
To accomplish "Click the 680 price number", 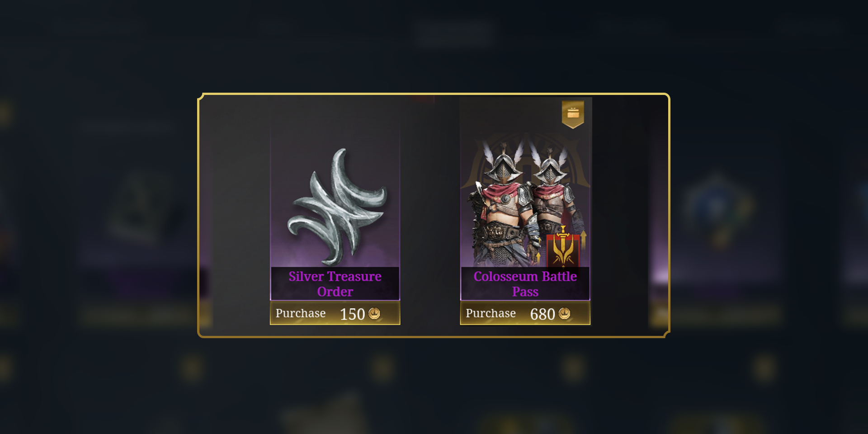I will (x=542, y=314).
